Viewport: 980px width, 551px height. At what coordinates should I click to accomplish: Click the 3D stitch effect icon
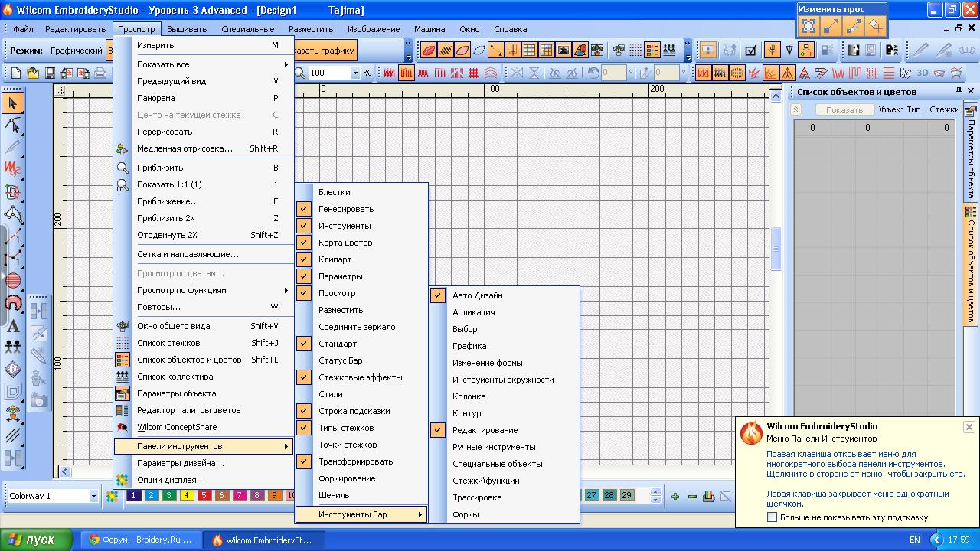922,73
